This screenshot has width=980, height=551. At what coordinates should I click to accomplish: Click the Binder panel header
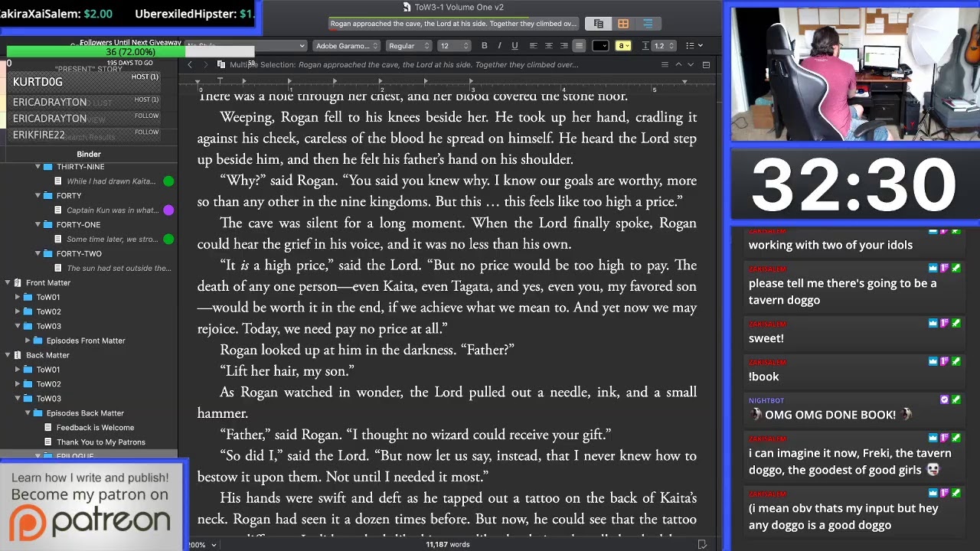point(89,154)
